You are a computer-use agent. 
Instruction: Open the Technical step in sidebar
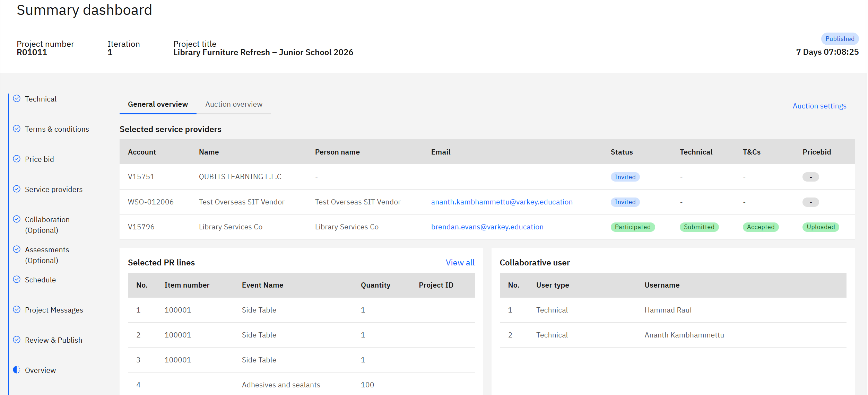point(41,99)
